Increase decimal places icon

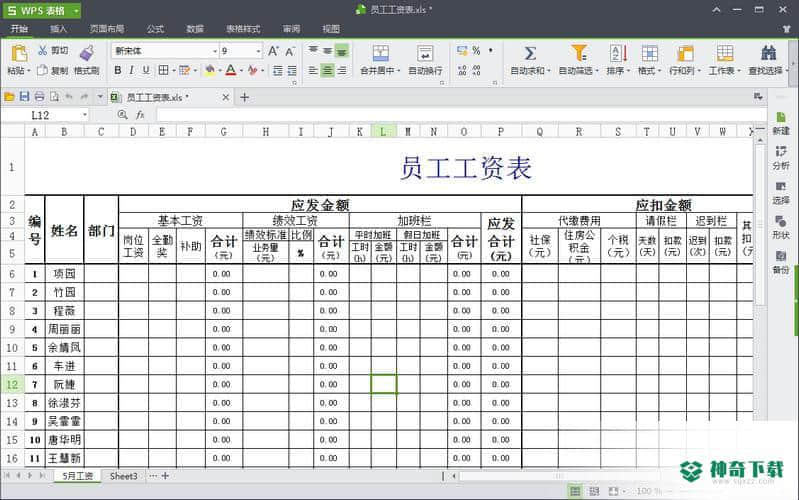(x=462, y=70)
